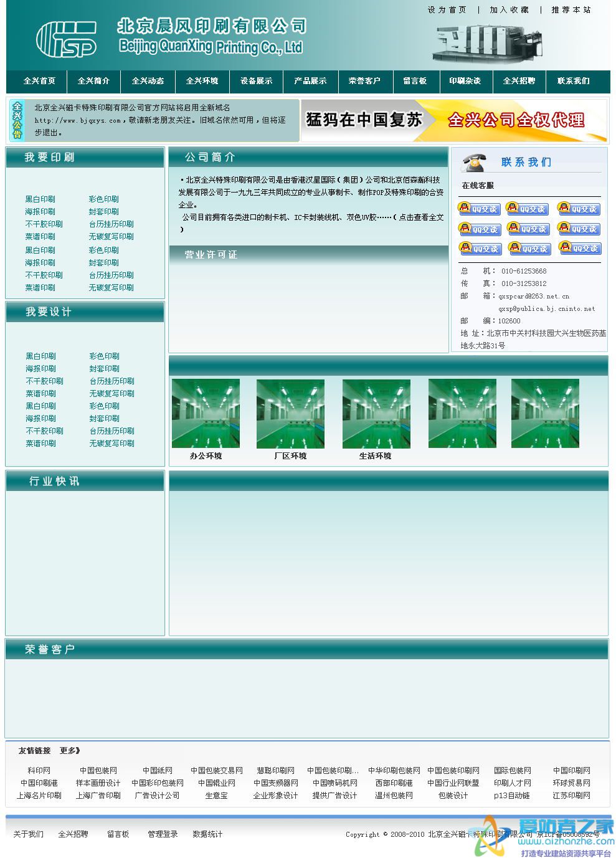Click the telephone icon beside 联系我们
This screenshot has width=616, height=858.
[473, 163]
